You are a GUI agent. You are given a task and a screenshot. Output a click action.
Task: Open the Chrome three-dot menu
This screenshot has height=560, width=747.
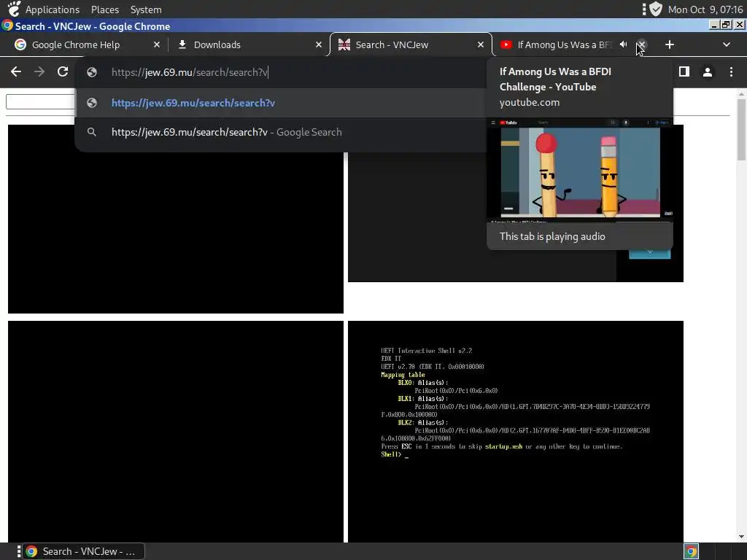[x=731, y=72]
